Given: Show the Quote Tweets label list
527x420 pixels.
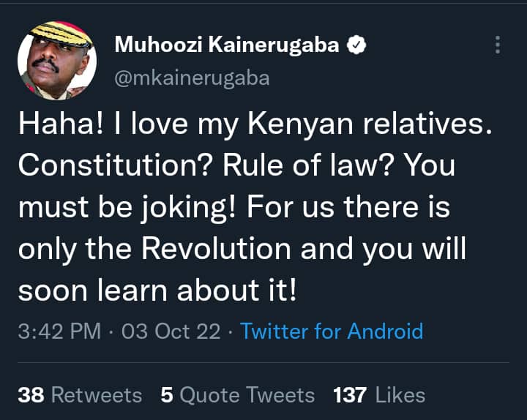Looking at the screenshot, I should click(x=247, y=395).
